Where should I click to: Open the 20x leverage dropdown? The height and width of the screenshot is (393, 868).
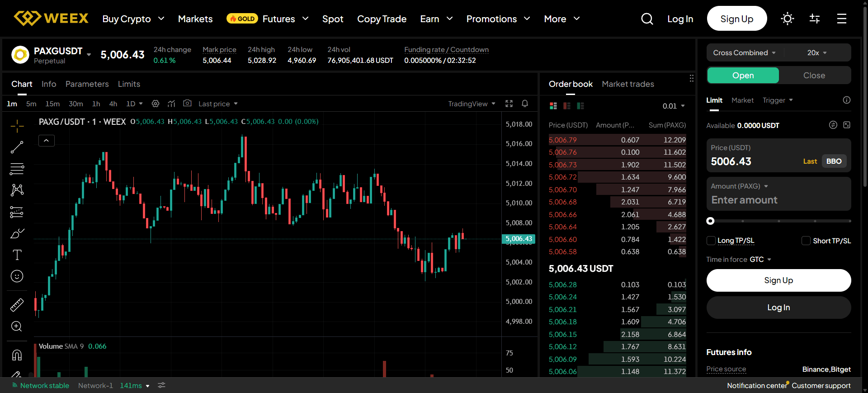click(816, 53)
